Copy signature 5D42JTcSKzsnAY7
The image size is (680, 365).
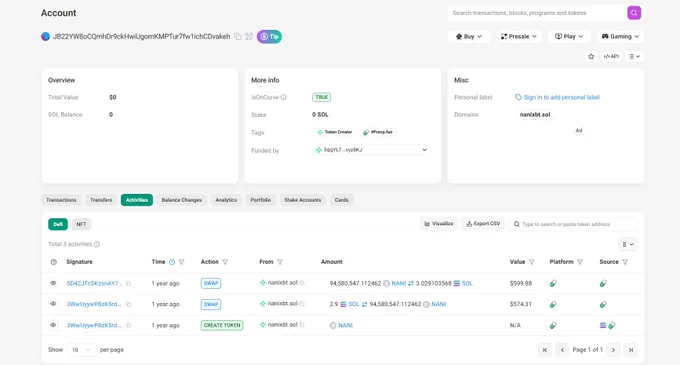point(128,284)
